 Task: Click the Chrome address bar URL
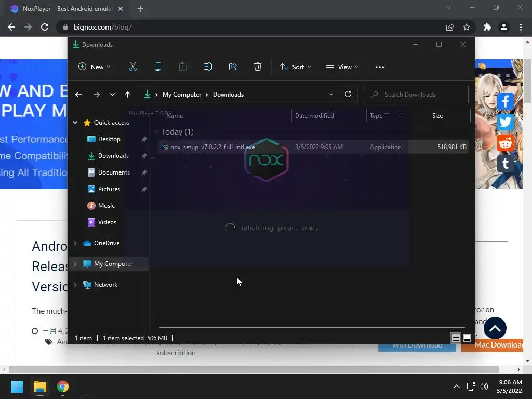coord(102,27)
